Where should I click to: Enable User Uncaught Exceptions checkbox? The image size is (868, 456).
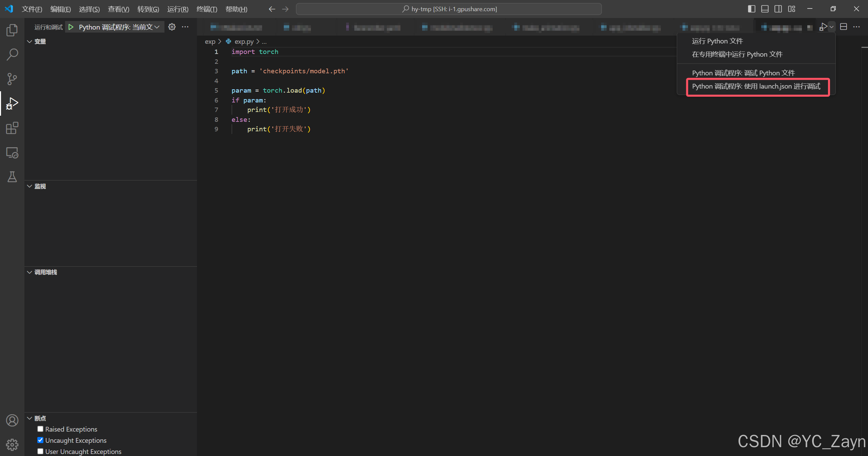40,451
